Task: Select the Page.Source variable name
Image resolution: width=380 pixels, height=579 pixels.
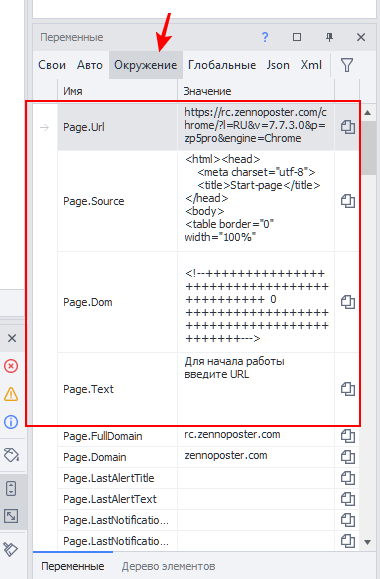Action: click(x=93, y=201)
